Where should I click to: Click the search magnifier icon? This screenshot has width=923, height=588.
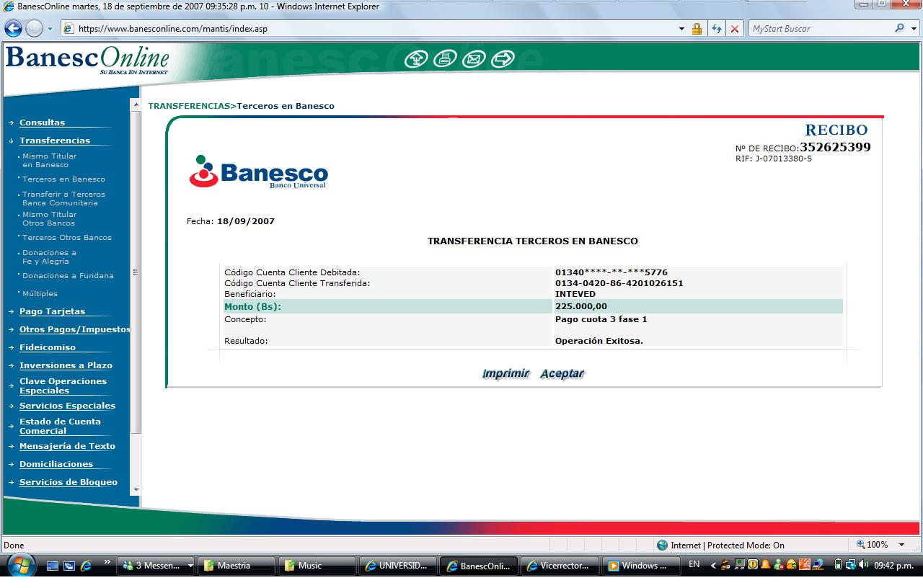(x=899, y=28)
